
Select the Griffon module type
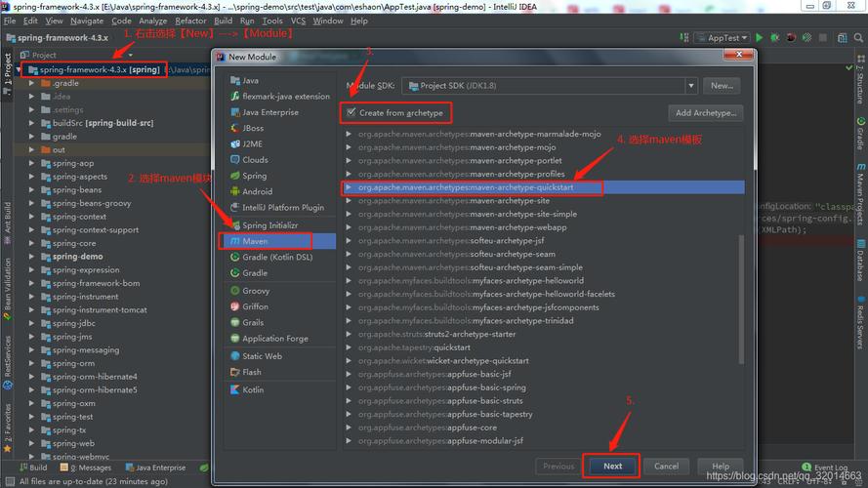click(249, 306)
